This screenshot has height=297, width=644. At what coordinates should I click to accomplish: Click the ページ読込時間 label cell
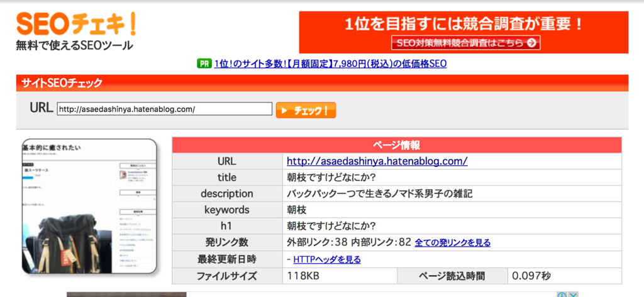pos(453,276)
